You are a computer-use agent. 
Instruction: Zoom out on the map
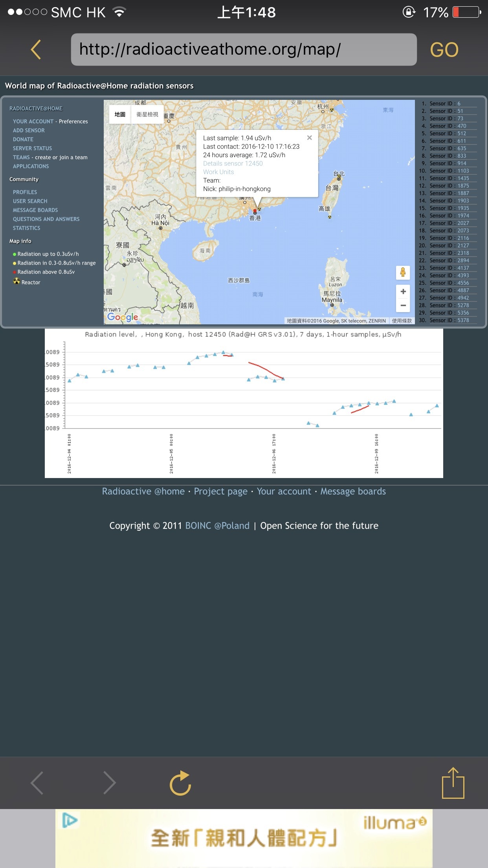pyautogui.click(x=403, y=305)
